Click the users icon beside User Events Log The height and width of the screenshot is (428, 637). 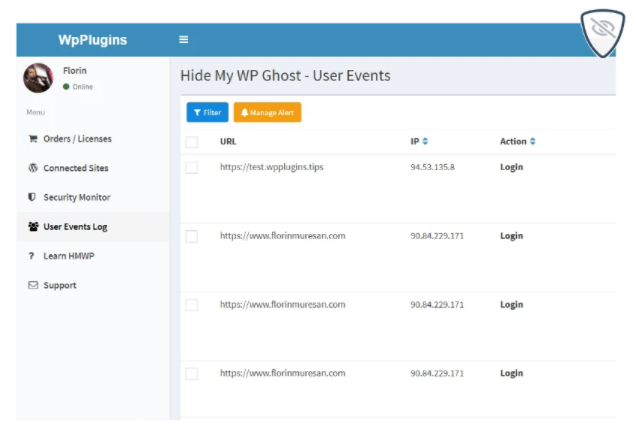tap(33, 227)
